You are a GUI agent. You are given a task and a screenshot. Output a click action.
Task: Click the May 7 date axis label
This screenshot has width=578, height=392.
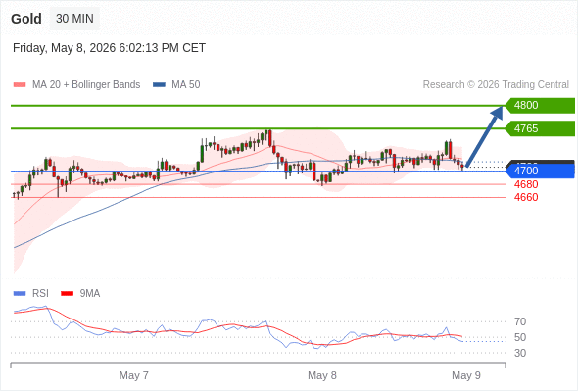pyautogui.click(x=134, y=375)
